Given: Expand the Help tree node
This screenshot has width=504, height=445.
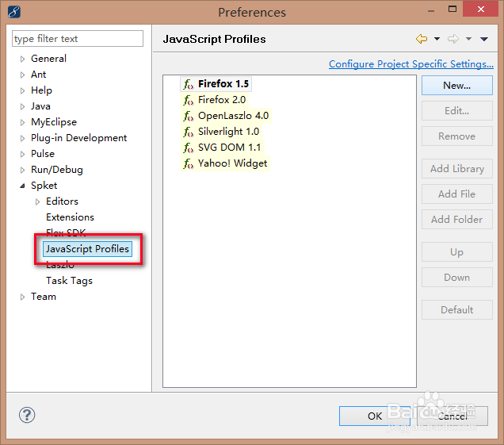Looking at the screenshot, I should 22,90.
